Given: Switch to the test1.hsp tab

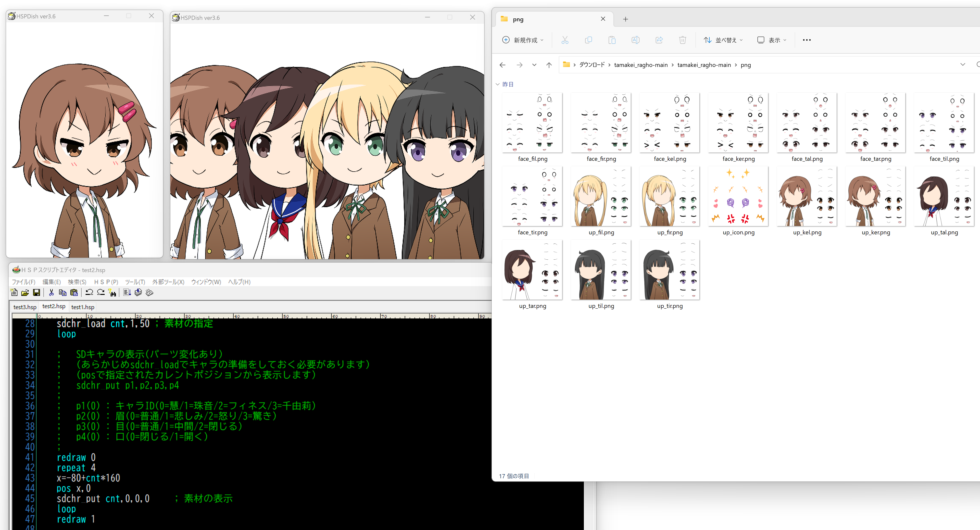Looking at the screenshot, I should coord(83,307).
